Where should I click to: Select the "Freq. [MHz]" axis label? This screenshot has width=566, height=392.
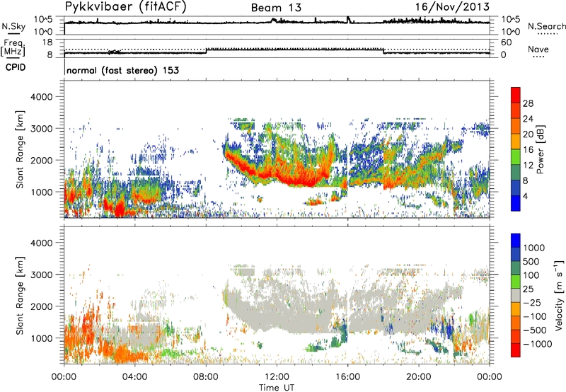pos(13,47)
